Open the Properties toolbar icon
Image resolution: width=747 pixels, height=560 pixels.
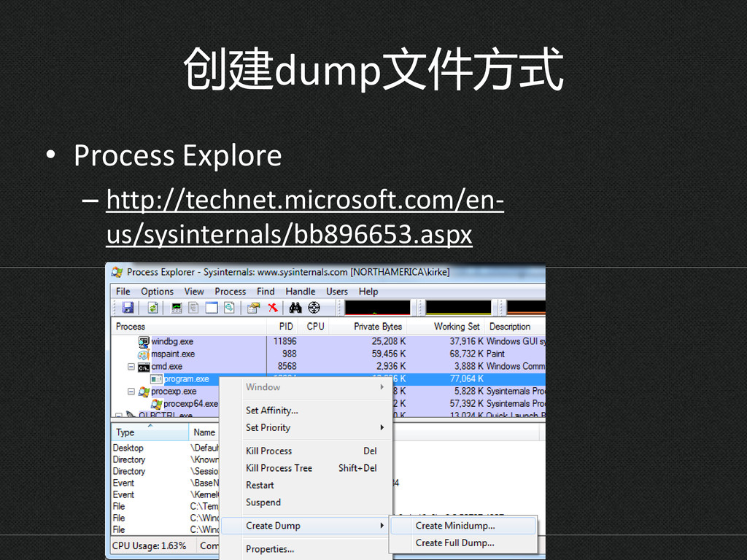(253, 308)
